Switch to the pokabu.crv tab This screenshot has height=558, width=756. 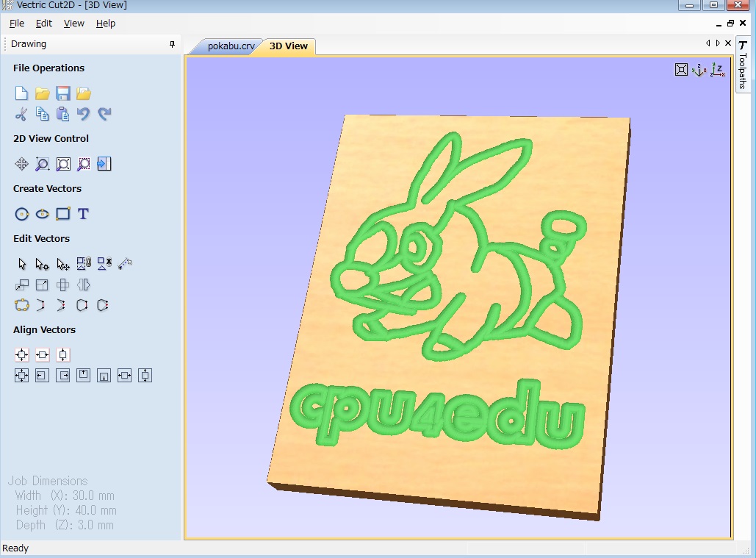point(231,46)
